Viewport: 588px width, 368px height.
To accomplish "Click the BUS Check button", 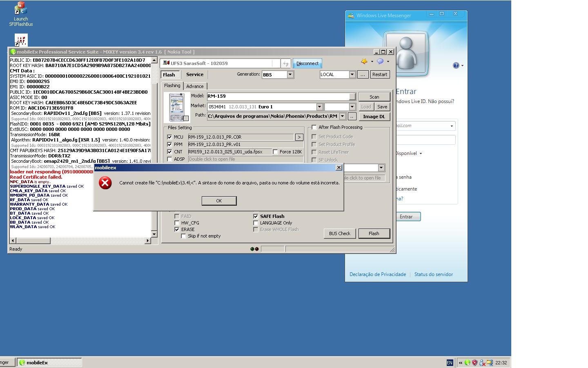I will pos(340,233).
